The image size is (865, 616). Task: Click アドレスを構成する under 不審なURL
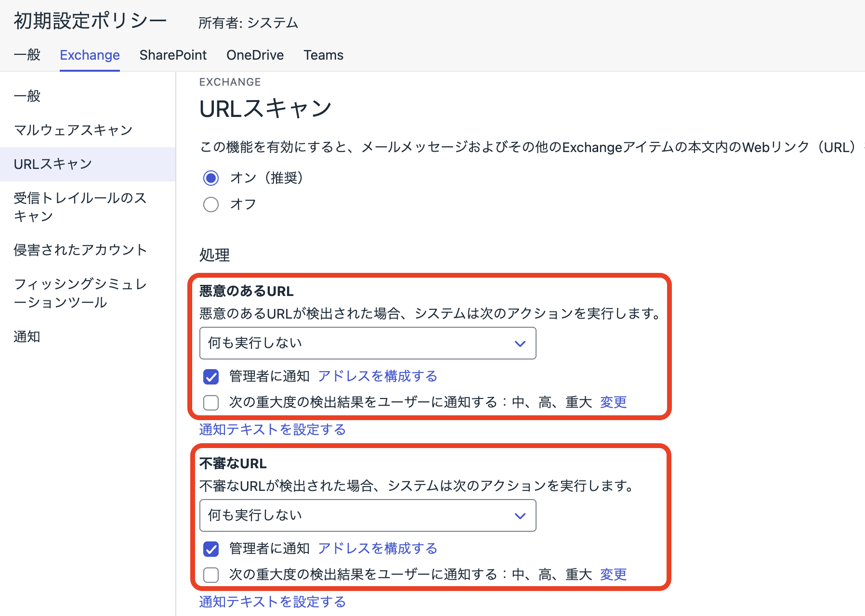378,548
